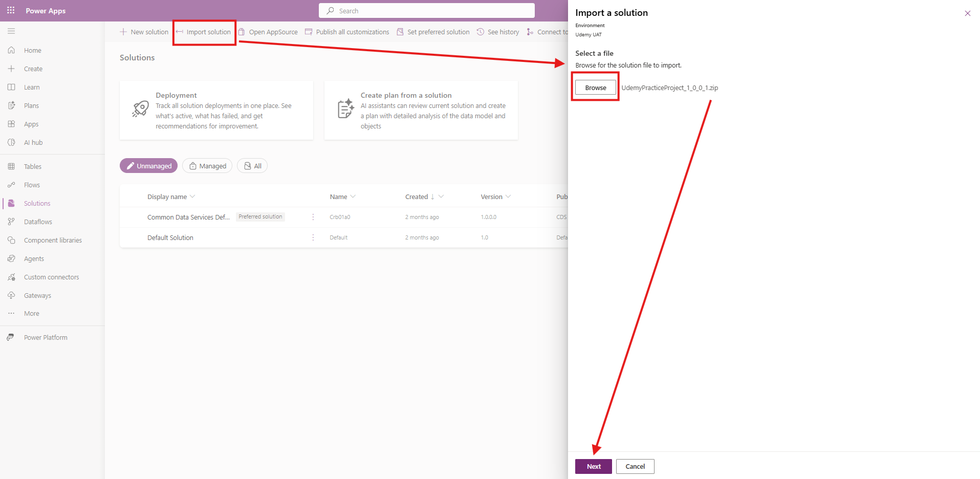Click the Gateways icon in sidebar
Viewport: 980px width, 479px height.
click(11, 295)
